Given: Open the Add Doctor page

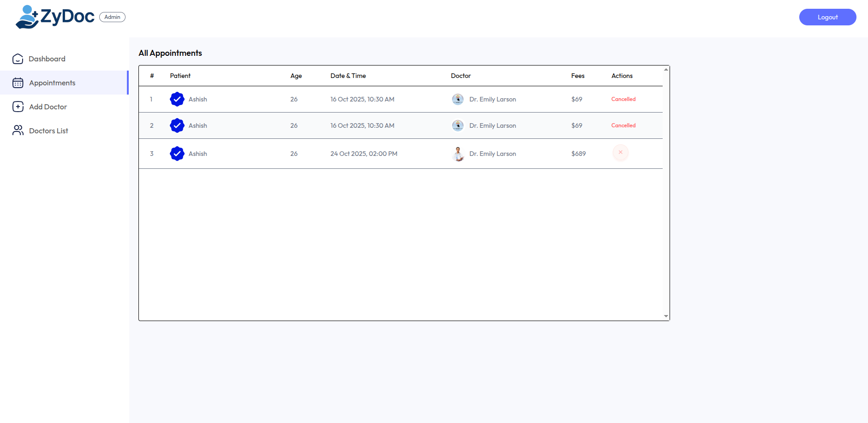Looking at the screenshot, I should click(48, 107).
